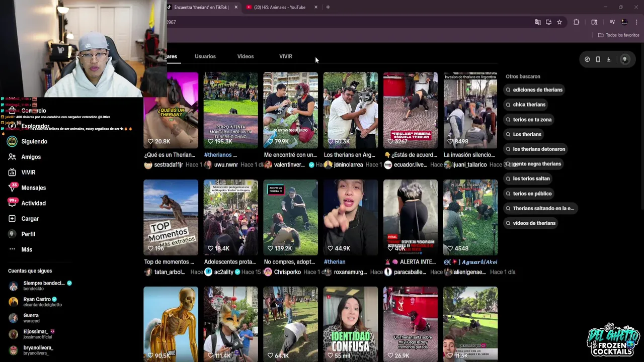
Task: Switch to the Vídeos search tab
Action: click(x=246, y=56)
